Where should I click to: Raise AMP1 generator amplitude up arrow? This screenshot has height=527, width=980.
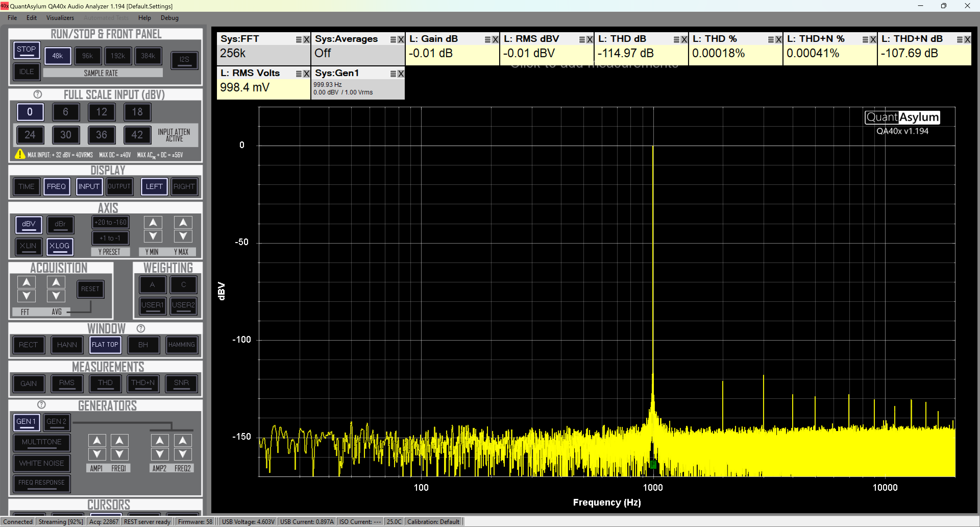(x=97, y=440)
